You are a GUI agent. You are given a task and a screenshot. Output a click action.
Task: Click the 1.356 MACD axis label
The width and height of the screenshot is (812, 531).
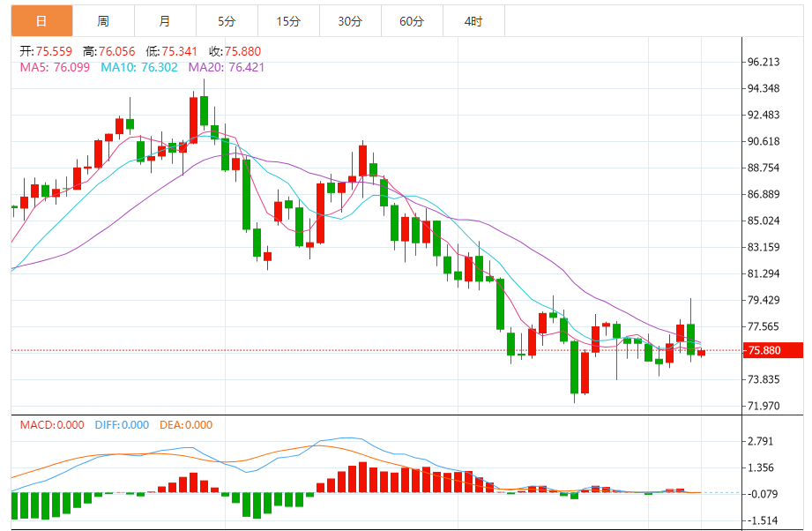pos(760,467)
